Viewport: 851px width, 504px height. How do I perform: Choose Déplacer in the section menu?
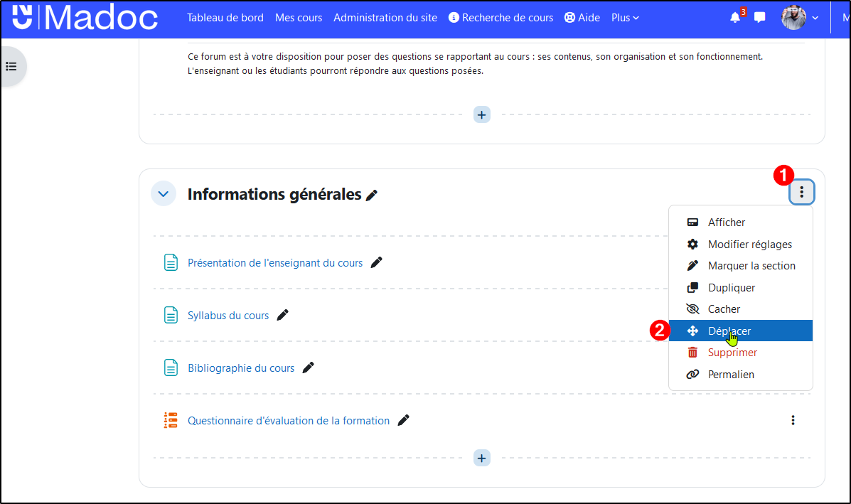coord(729,331)
